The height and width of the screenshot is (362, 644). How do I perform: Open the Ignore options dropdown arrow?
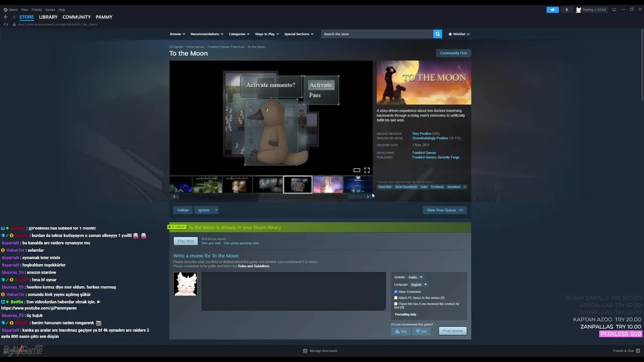pyautogui.click(x=216, y=210)
